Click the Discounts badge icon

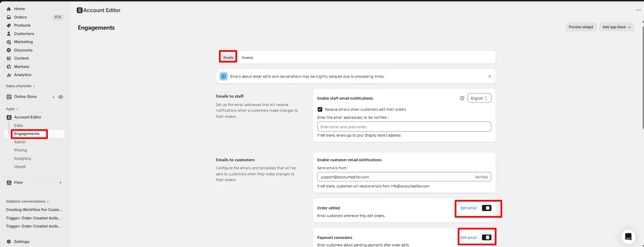coord(9,50)
